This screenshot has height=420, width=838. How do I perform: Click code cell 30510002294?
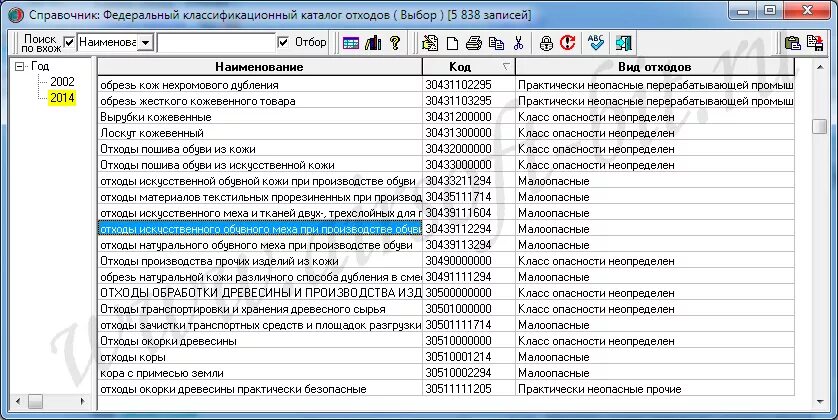pos(469,373)
